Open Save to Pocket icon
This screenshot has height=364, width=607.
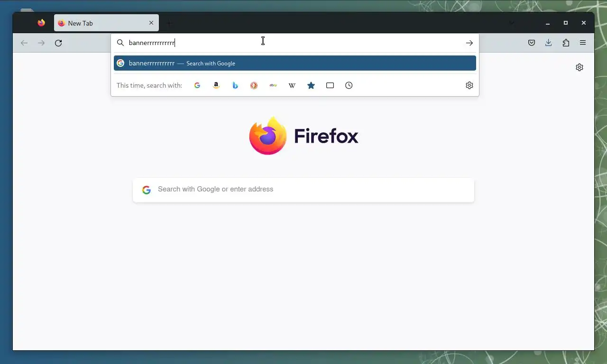click(532, 43)
